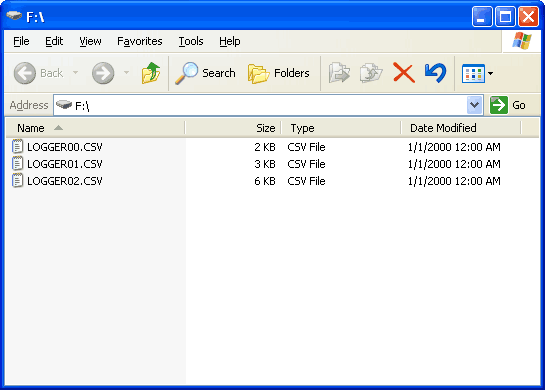Click the date of LOGGER00.CSV
545x390 pixels.
click(454, 147)
